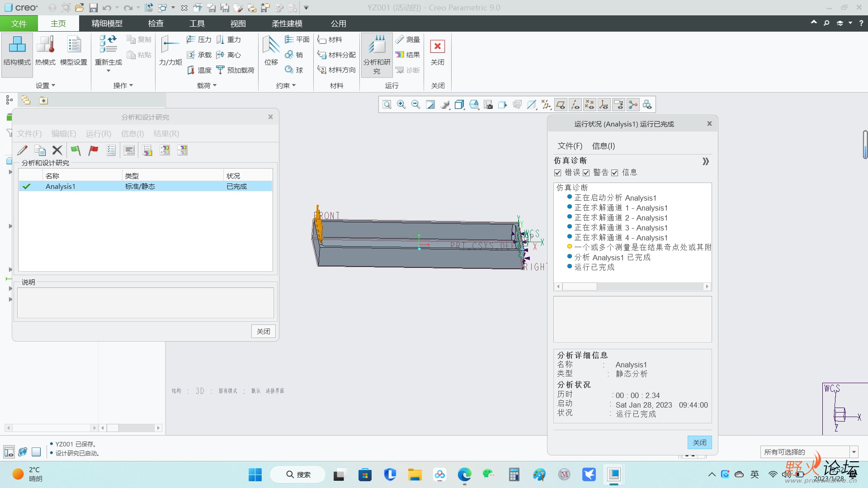Select the Analysis1 row in the list
The height and width of the screenshot is (488, 868).
pos(146,186)
